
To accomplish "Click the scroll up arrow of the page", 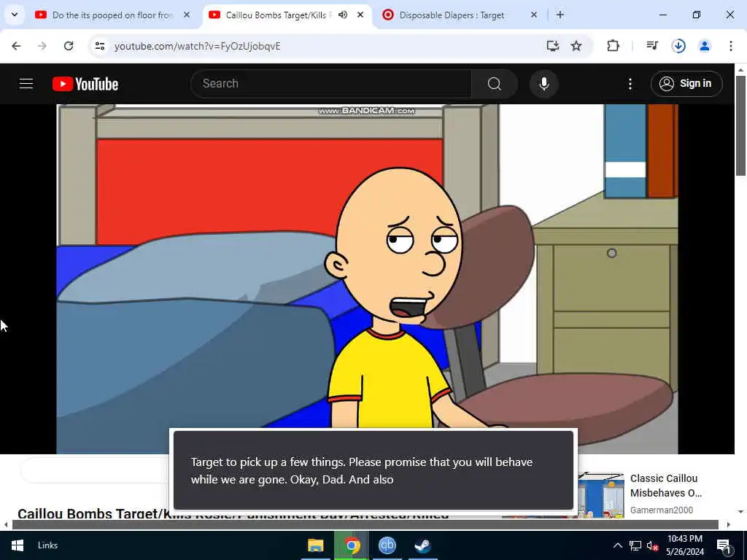I will pyautogui.click(x=740, y=70).
